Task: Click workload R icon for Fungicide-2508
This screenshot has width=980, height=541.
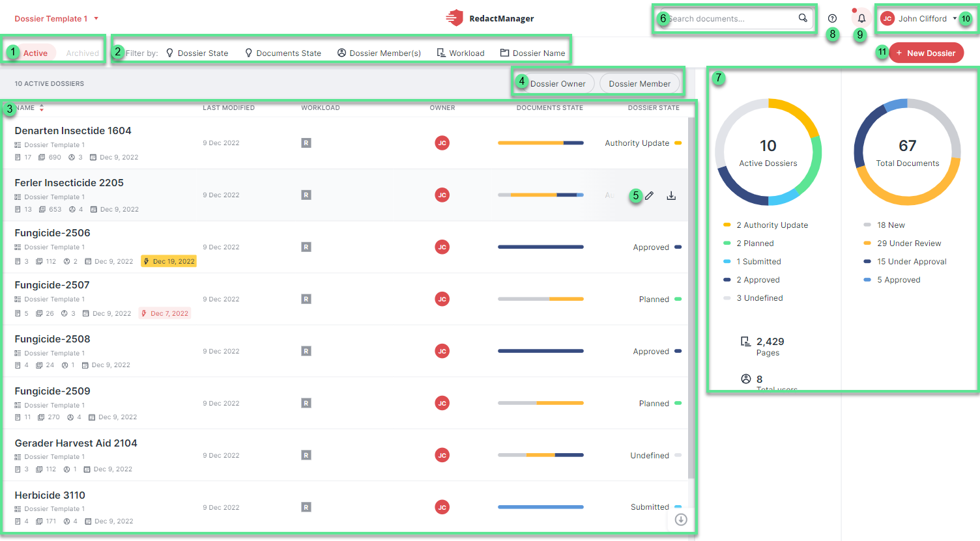Action: [306, 351]
